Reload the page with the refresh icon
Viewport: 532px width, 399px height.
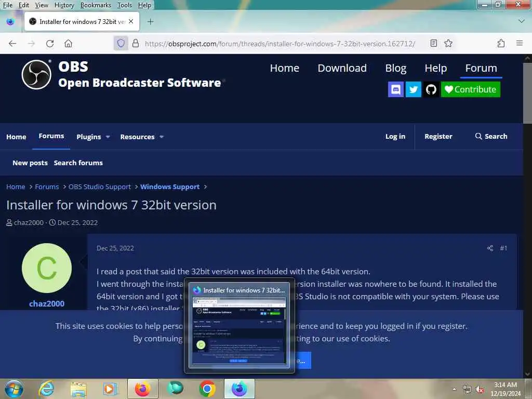click(x=50, y=44)
